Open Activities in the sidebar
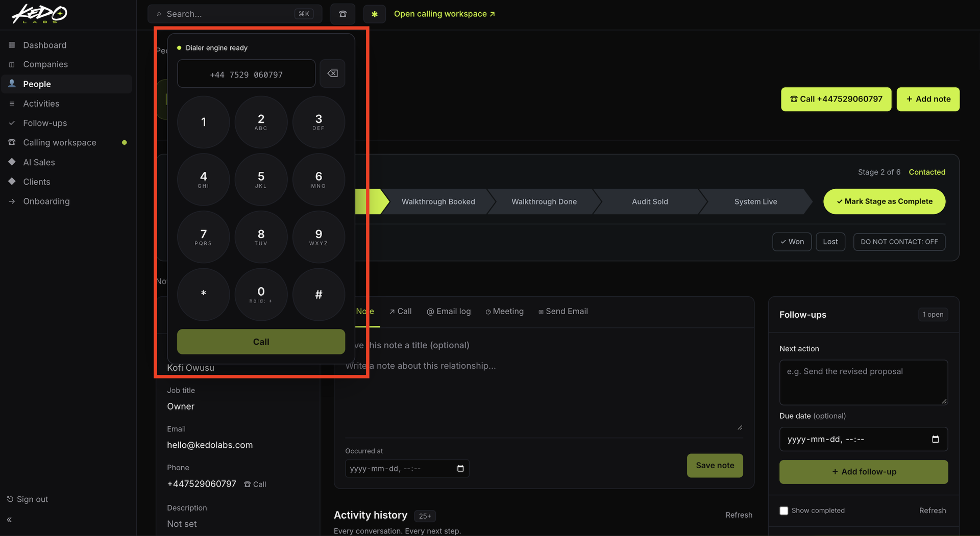 [66, 104]
